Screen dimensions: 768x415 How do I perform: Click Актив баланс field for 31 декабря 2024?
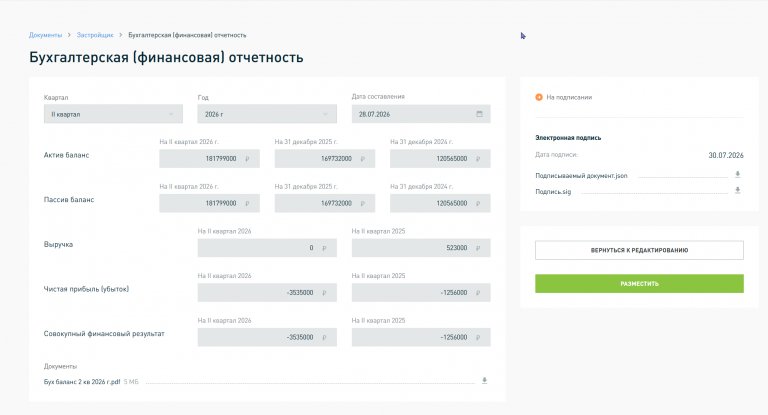click(x=440, y=159)
